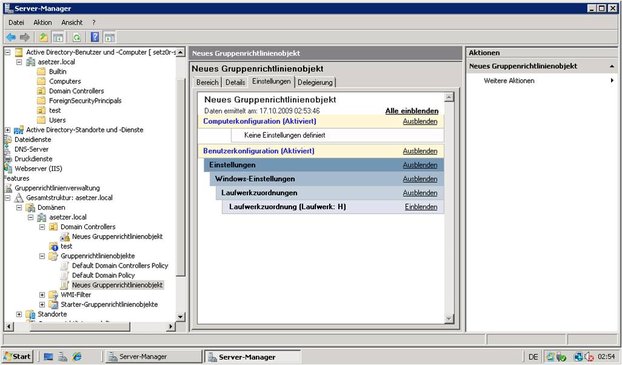
Task: Go back with the blue arrow
Action: pos(11,37)
